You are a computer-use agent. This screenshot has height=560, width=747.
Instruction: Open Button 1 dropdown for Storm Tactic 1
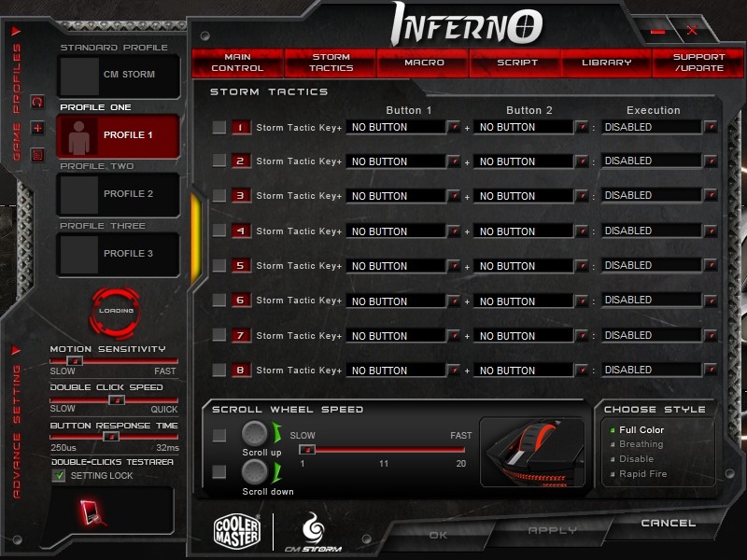click(x=454, y=127)
